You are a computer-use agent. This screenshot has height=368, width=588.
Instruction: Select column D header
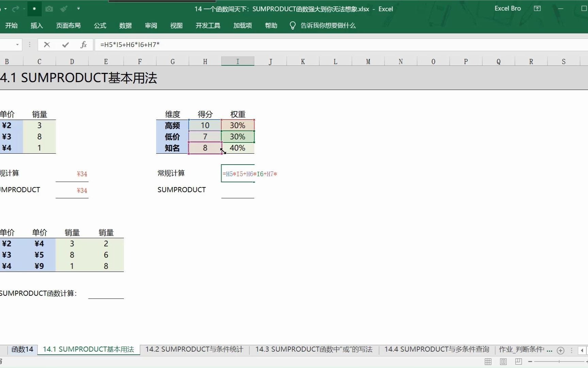[x=72, y=61]
